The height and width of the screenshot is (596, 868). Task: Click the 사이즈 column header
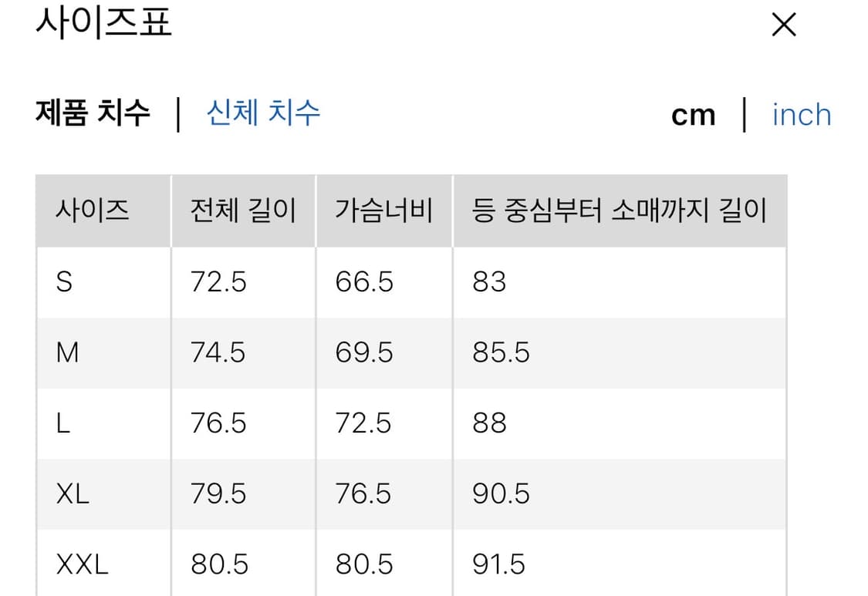click(x=90, y=210)
